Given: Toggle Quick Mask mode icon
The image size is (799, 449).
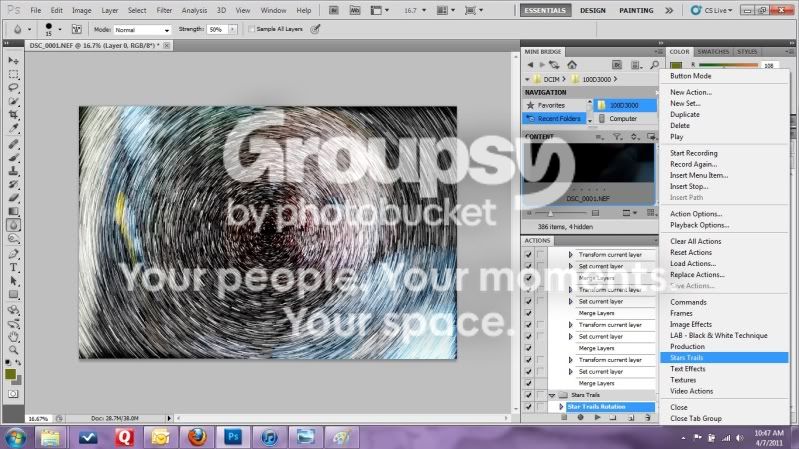Looking at the screenshot, I should pyautogui.click(x=13, y=394).
